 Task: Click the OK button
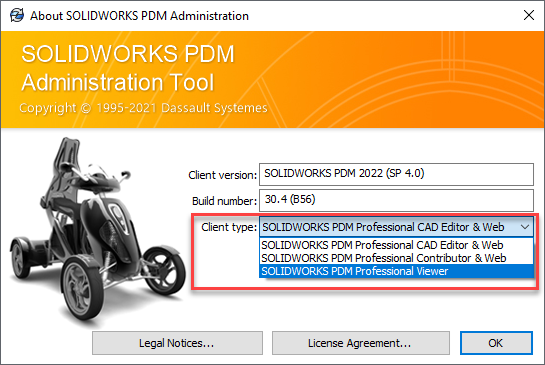click(496, 343)
